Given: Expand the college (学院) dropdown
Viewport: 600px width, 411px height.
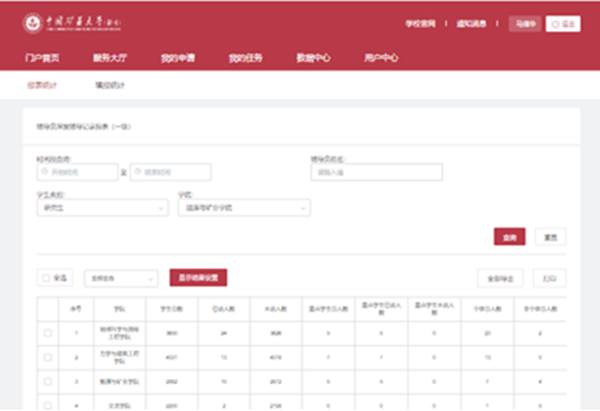Looking at the screenshot, I should click(243, 208).
